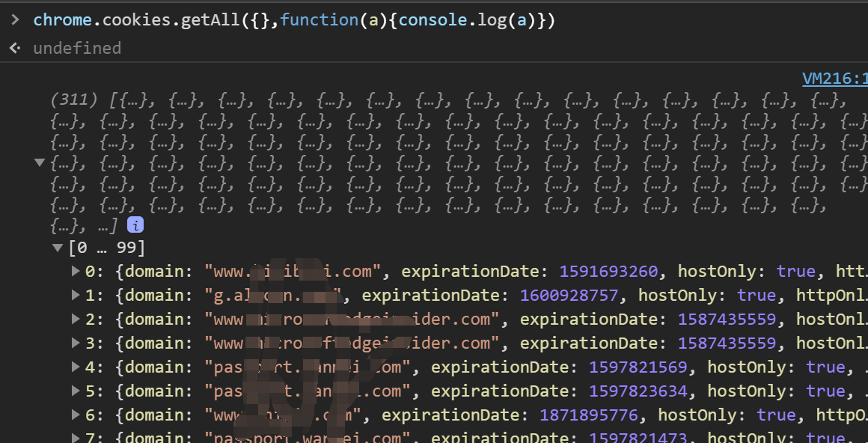
Task: Click hostOnly true value in entry 0
Action: (795, 272)
